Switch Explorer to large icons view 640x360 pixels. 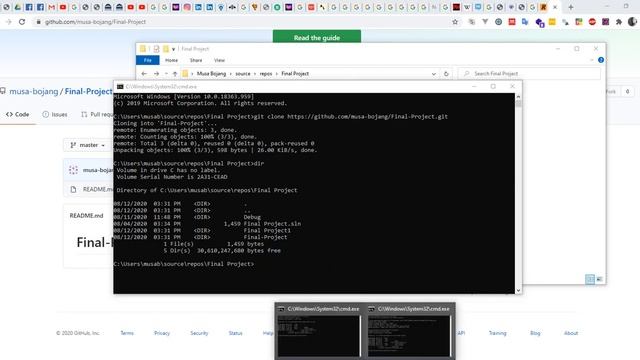[599, 279]
